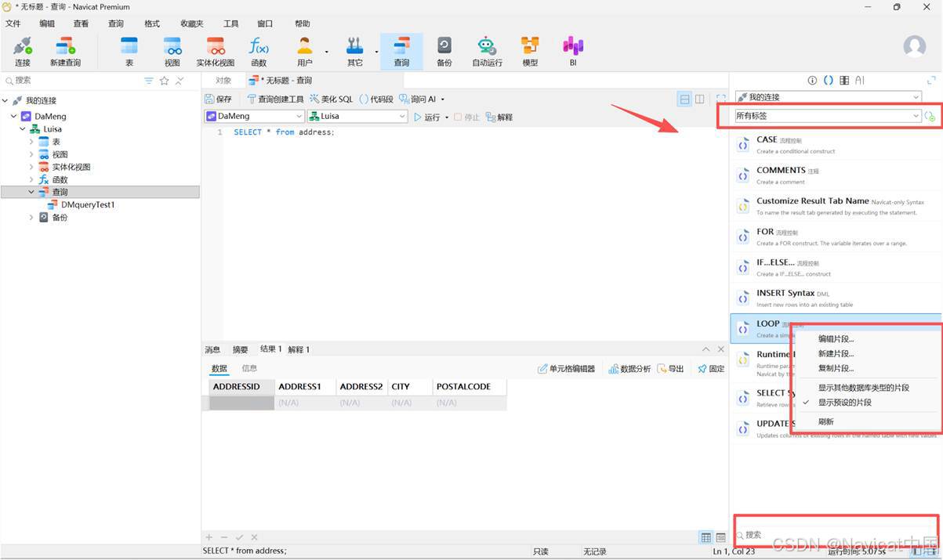Select the code snippets parentheses icon in right panel
943x560 pixels.
(828, 80)
